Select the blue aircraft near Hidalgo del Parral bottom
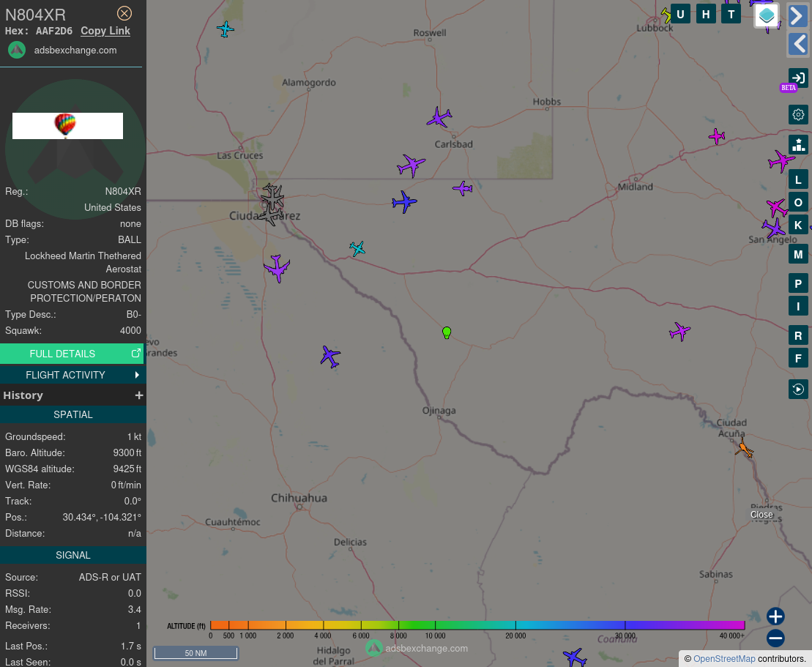 pos(575,657)
